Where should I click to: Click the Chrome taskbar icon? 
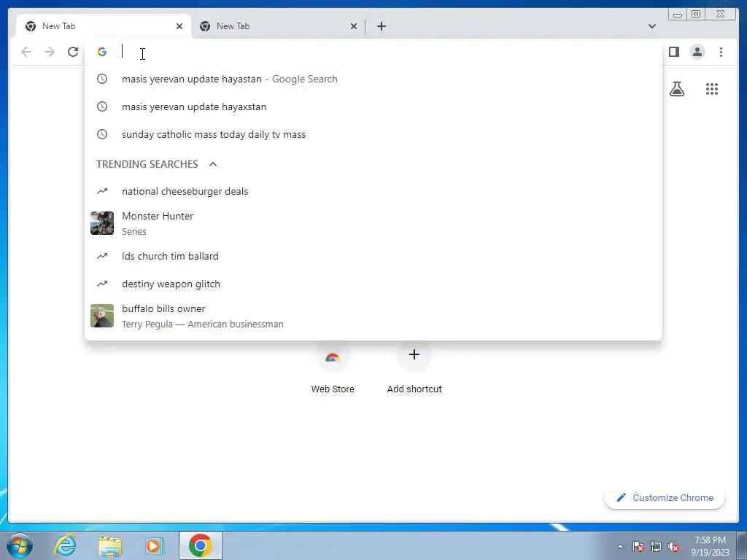[x=201, y=545]
